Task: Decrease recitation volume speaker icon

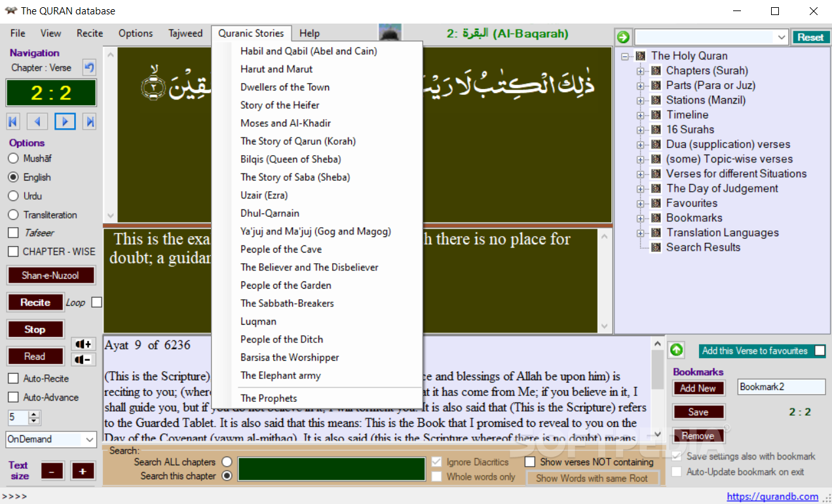Action: [x=83, y=359]
